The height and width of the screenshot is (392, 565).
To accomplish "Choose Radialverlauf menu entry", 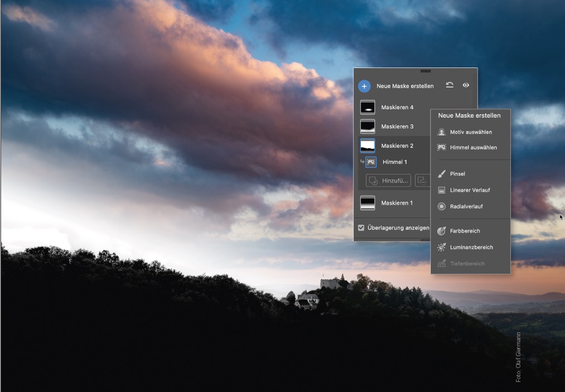I will pyautogui.click(x=470, y=206).
